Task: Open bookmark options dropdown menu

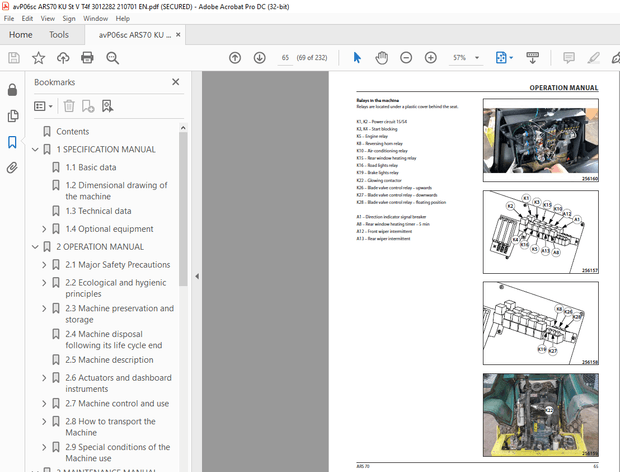Action: (43, 106)
